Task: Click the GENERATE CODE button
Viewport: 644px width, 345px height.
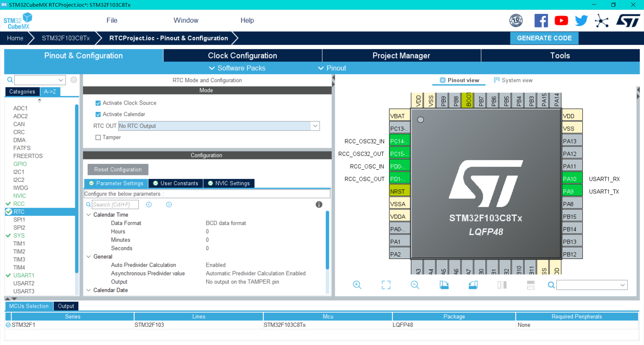Action: (544, 38)
